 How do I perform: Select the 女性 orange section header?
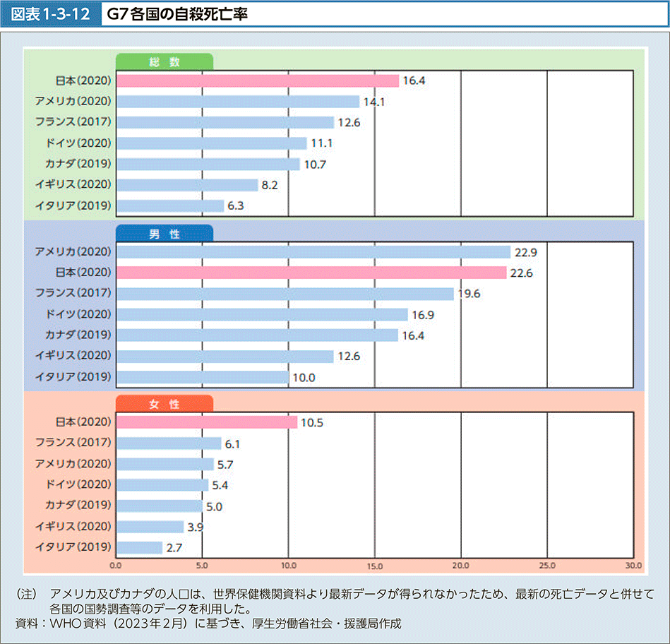pos(164,405)
